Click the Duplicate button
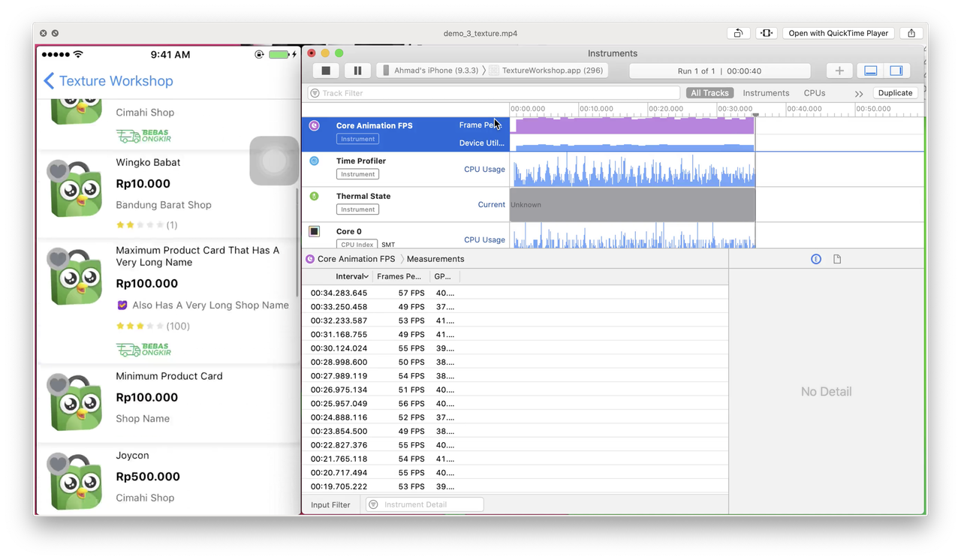Viewport: 961px width, 560px height. click(x=895, y=93)
